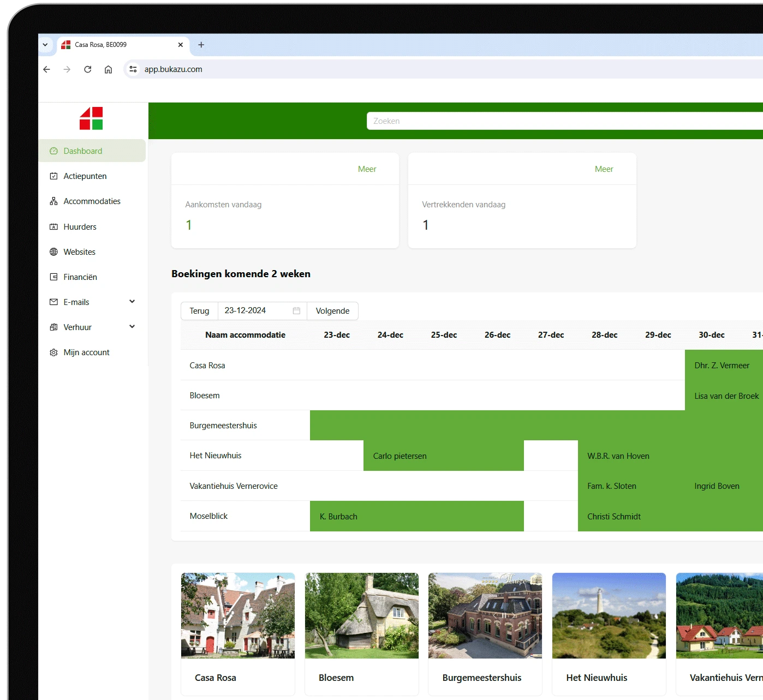Viewport: 763px width, 700px height.
Task: Click the Het Nieuwhuis lighthouse thumbnail
Action: [x=609, y=615]
